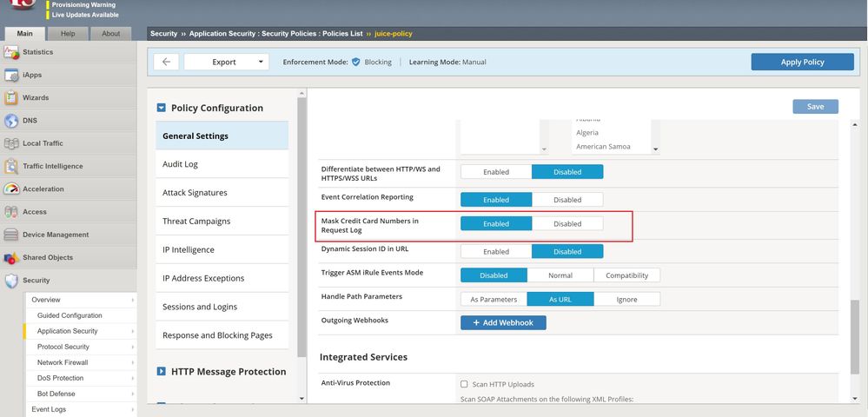The width and height of the screenshot is (868, 417).
Task: Open Sessions and Logins settings
Action: point(222,307)
